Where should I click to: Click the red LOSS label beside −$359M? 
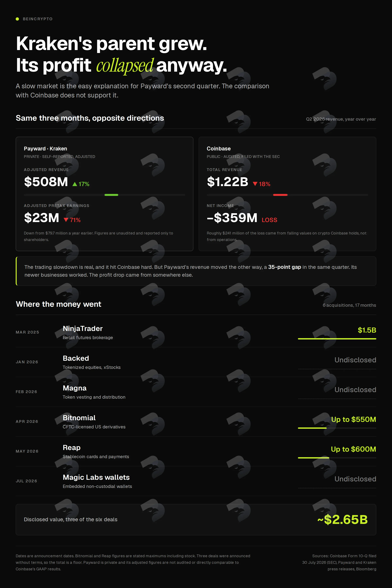[269, 220]
